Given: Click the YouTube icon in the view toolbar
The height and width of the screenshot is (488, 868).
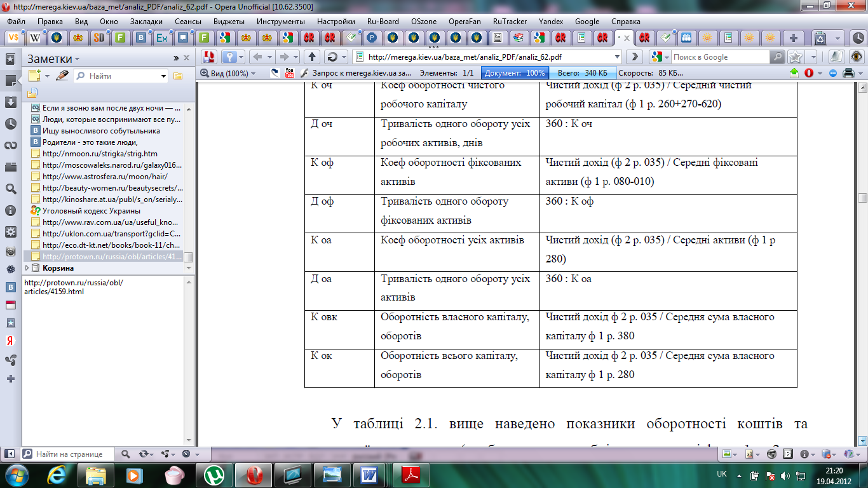Looking at the screenshot, I should pyautogui.click(x=290, y=73).
